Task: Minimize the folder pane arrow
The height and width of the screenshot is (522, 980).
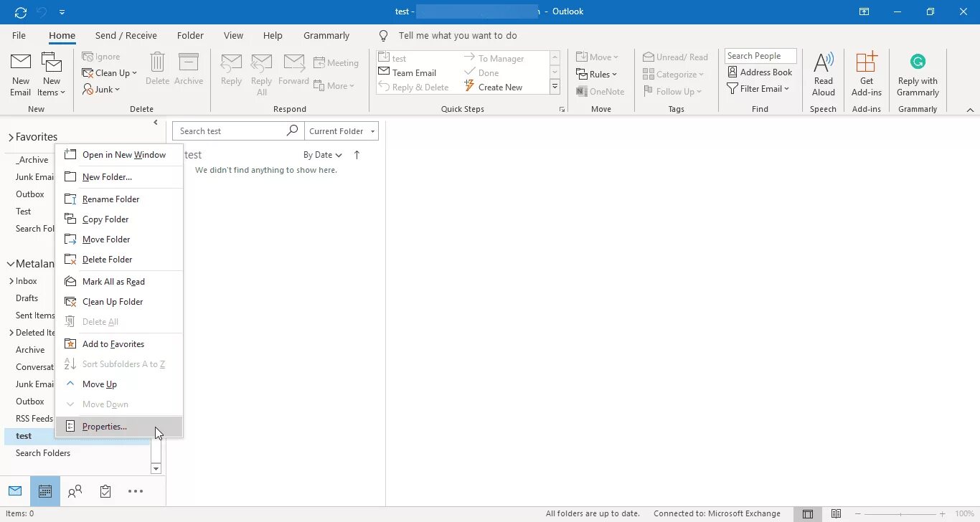Action: click(156, 123)
